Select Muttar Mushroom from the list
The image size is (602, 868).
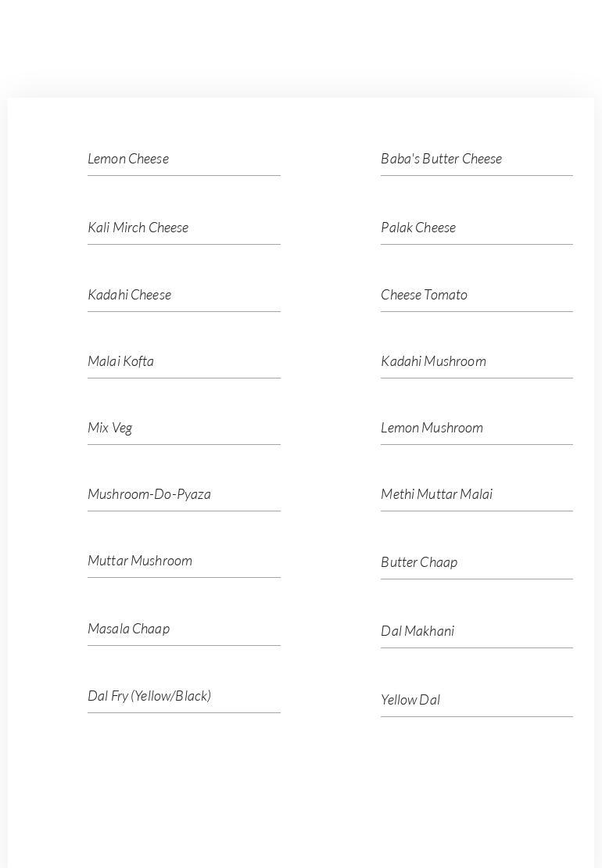(140, 561)
